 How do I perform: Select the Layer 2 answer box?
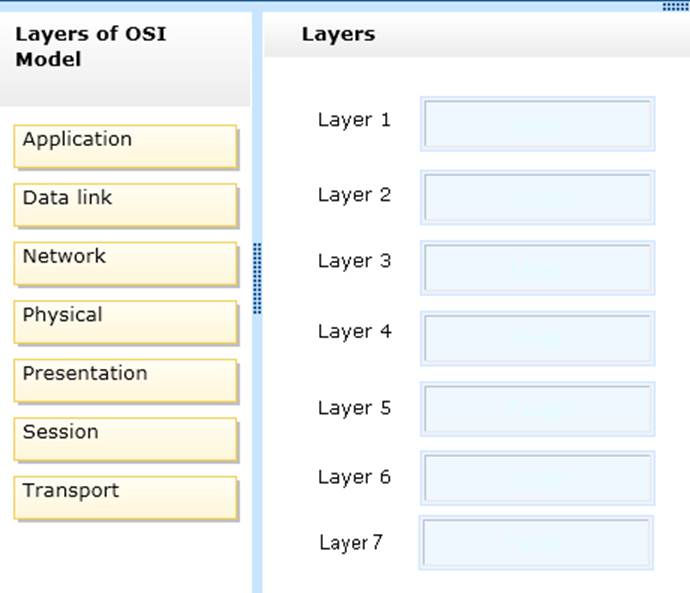point(537,197)
